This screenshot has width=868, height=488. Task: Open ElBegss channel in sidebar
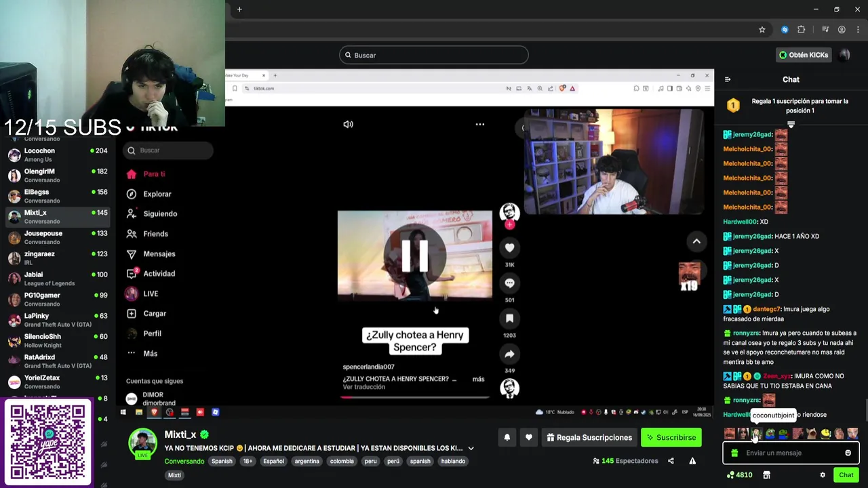pos(58,196)
